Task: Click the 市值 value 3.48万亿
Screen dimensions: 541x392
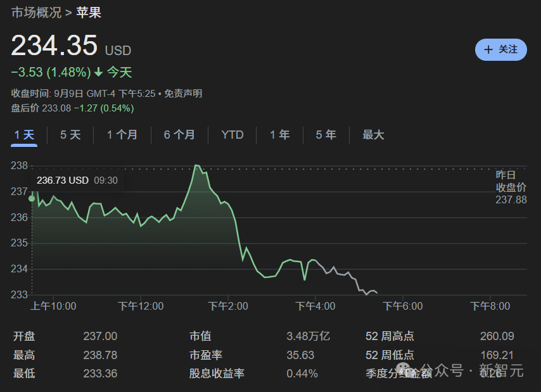Action: (x=308, y=336)
